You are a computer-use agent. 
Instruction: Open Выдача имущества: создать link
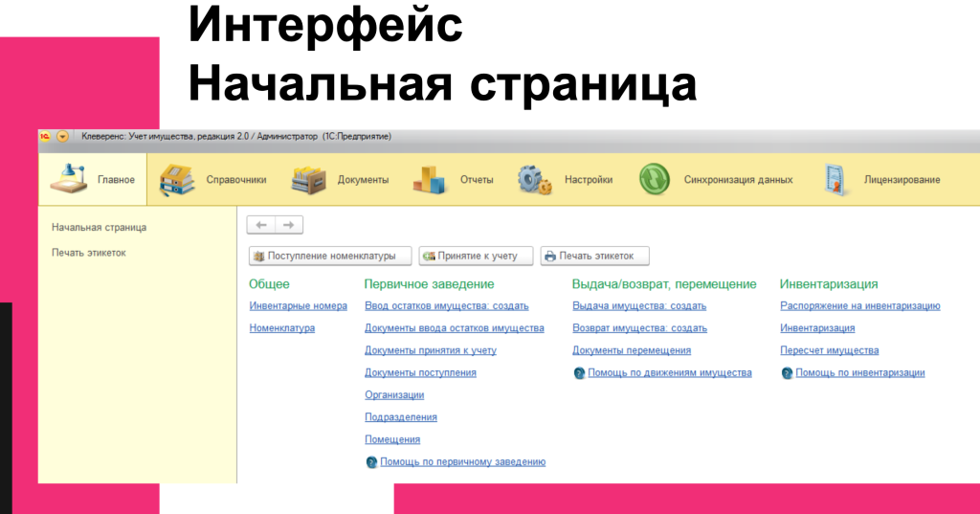click(638, 306)
